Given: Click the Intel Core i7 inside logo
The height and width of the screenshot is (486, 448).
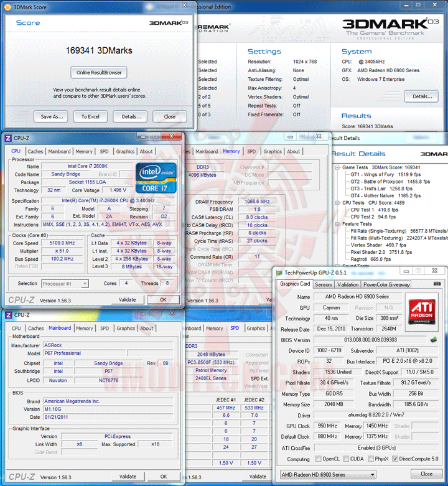Looking at the screenshot, I should tap(156, 178).
